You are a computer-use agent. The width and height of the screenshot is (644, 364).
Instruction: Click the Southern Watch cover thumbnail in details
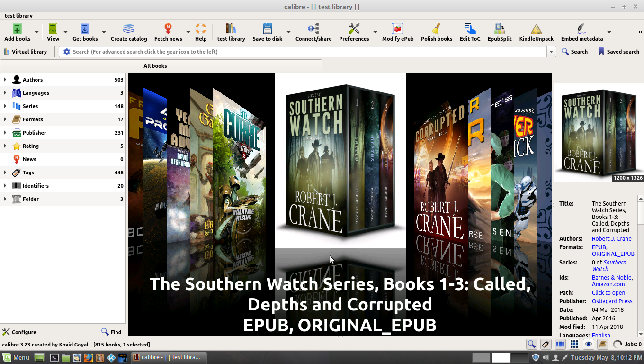tap(599, 133)
